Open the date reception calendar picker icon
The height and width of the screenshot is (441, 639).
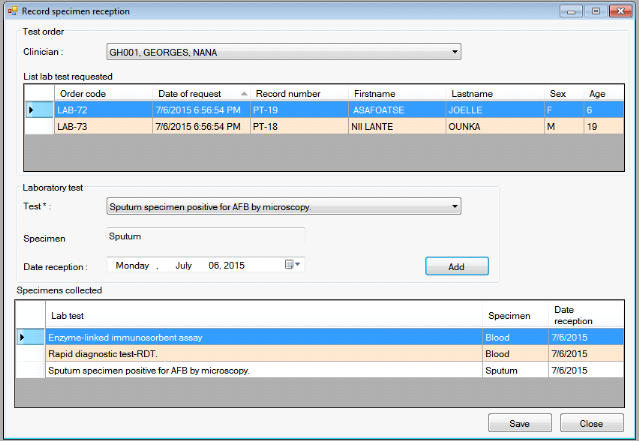[292, 265]
